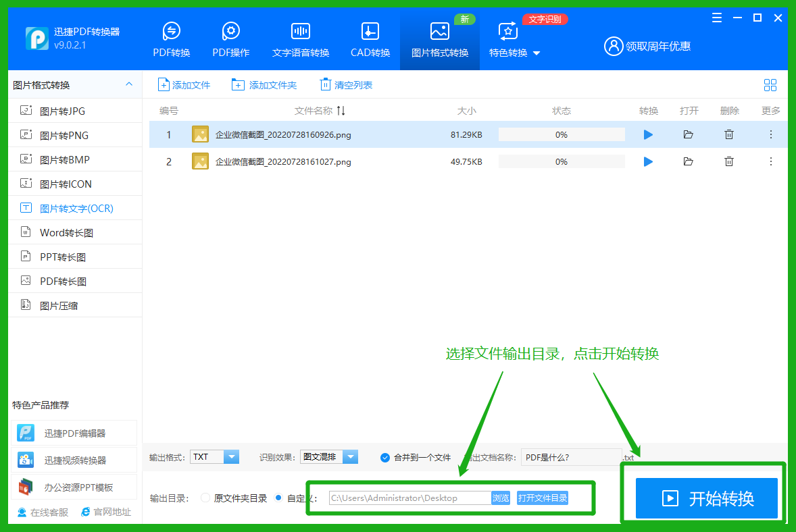Open the PDF操作 tab
This screenshot has height=532, width=796.
[231, 40]
